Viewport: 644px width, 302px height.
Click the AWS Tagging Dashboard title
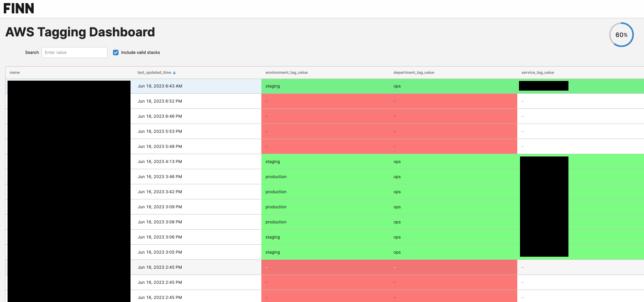(80, 32)
